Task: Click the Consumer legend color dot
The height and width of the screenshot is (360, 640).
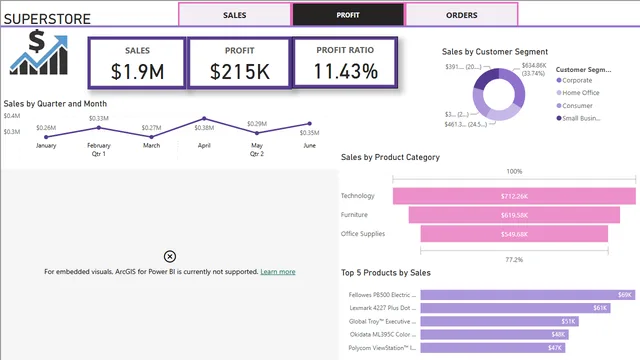Action: click(559, 106)
